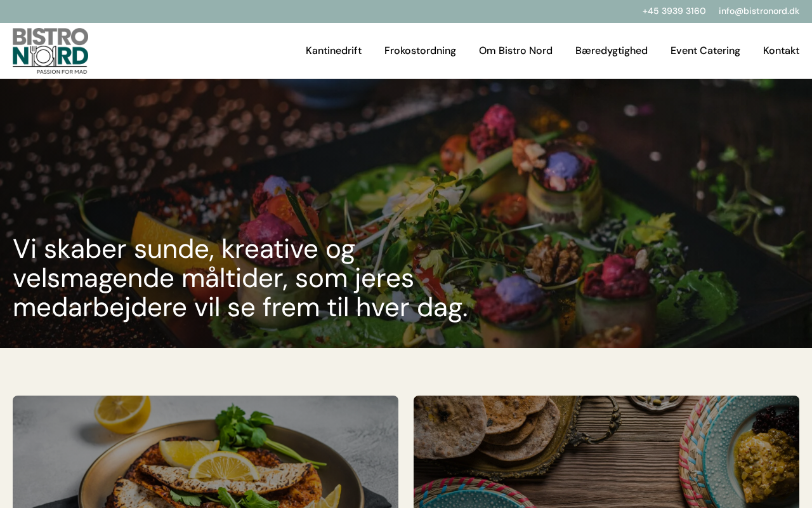Navigate to the Kontakt page
The image size is (812, 508).
point(781,51)
